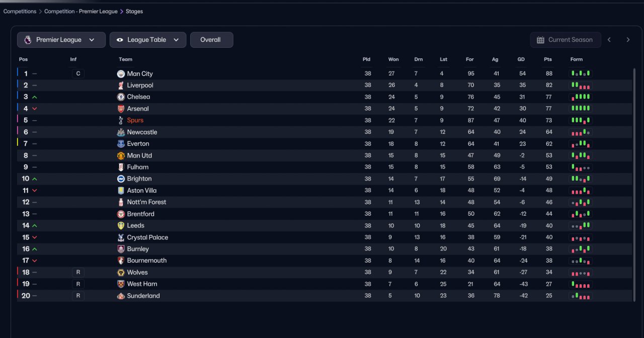Sort the table by Pts column header
The height and width of the screenshot is (338, 644).
(548, 59)
